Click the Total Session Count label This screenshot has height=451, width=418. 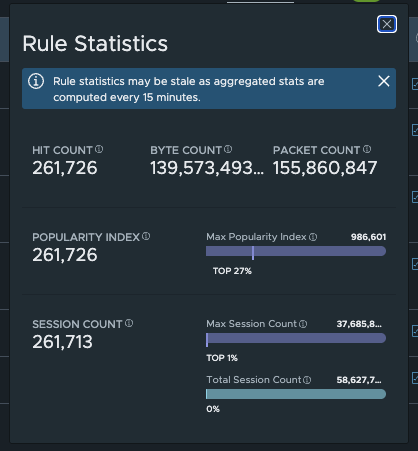[x=254, y=380]
